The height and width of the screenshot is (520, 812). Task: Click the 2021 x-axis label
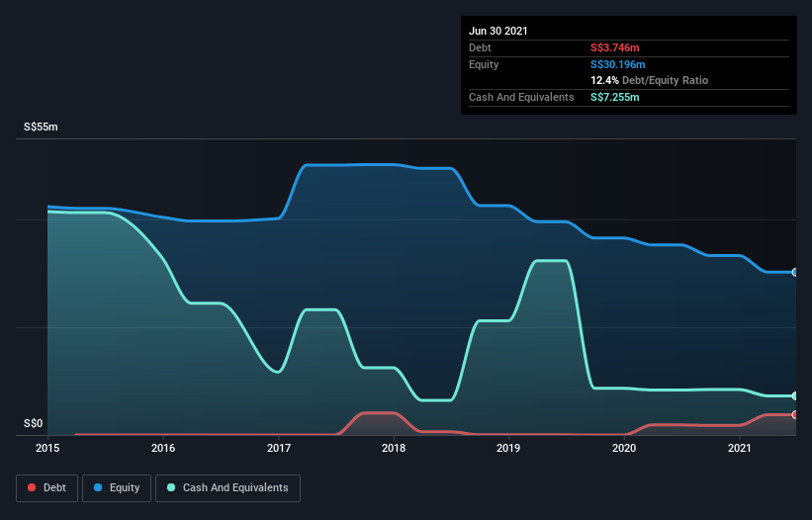[x=740, y=448]
